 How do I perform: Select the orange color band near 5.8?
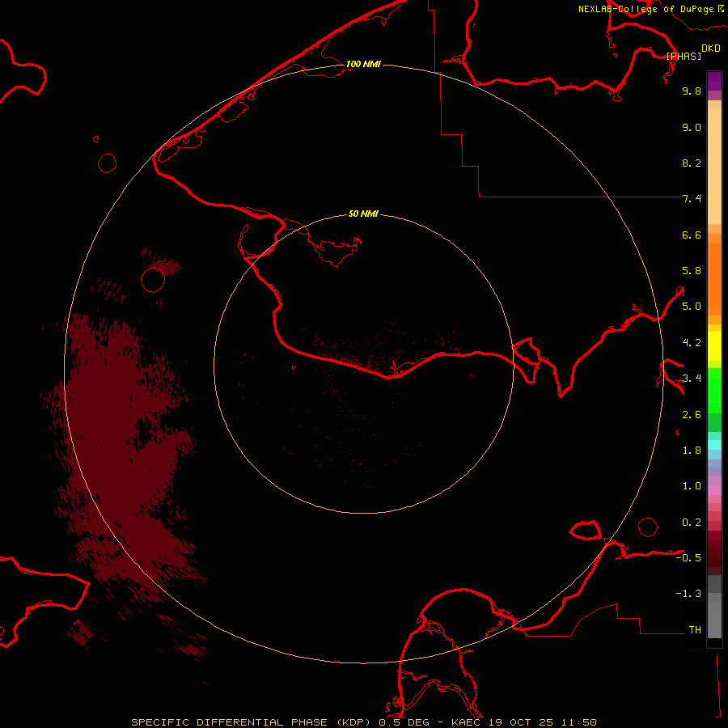click(x=714, y=271)
